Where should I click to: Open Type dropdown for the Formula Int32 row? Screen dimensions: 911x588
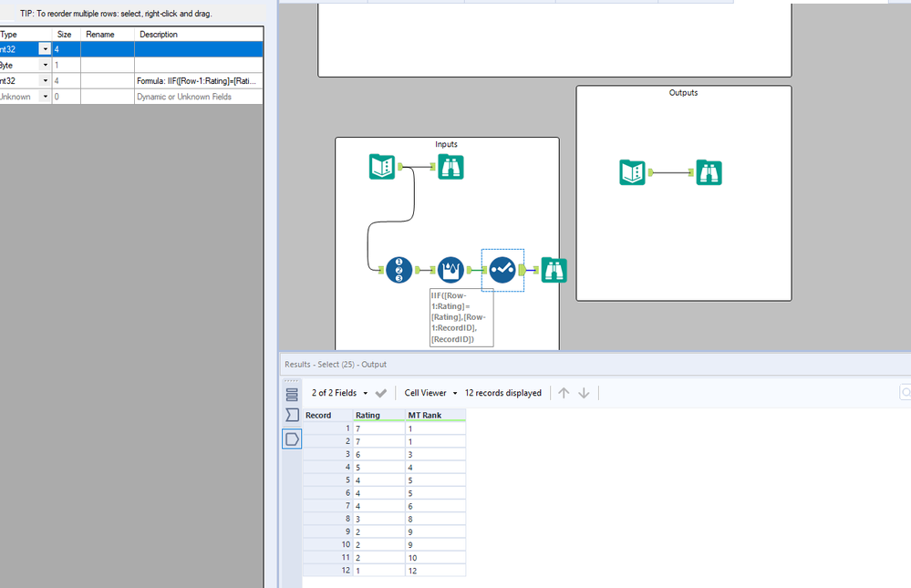[45, 81]
